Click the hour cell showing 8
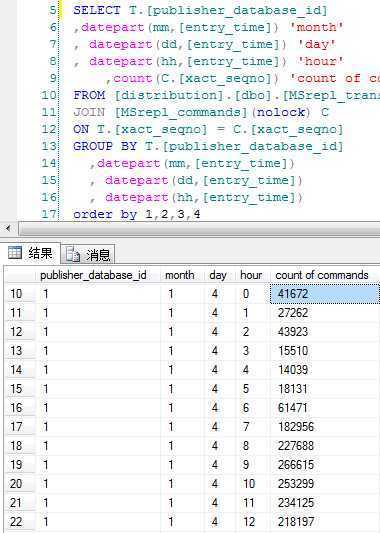The height and width of the screenshot is (533, 380). 253,446
